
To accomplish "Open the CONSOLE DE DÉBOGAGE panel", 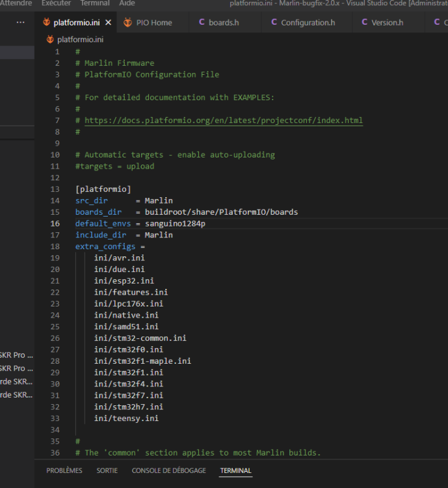I will click(168, 470).
